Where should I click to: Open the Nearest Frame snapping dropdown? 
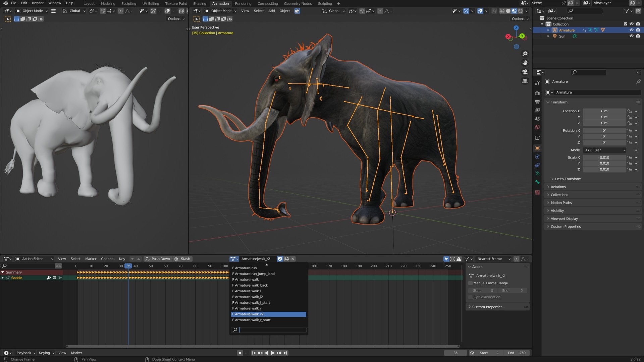click(x=493, y=259)
